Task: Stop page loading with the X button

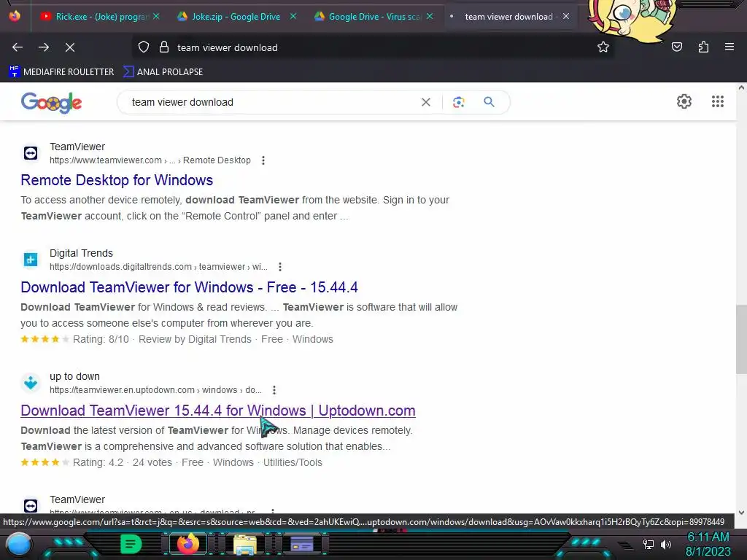Action: pyautogui.click(x=70, y=47)
